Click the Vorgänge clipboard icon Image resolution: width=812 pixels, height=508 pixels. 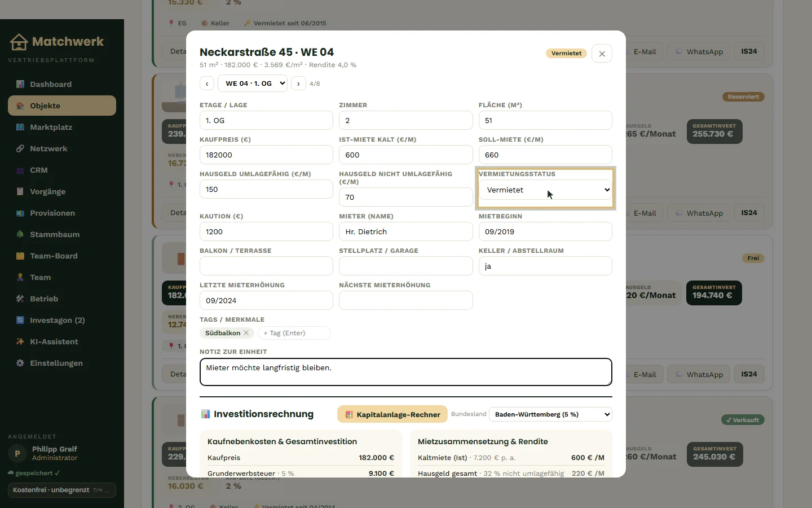click(20, 191)
